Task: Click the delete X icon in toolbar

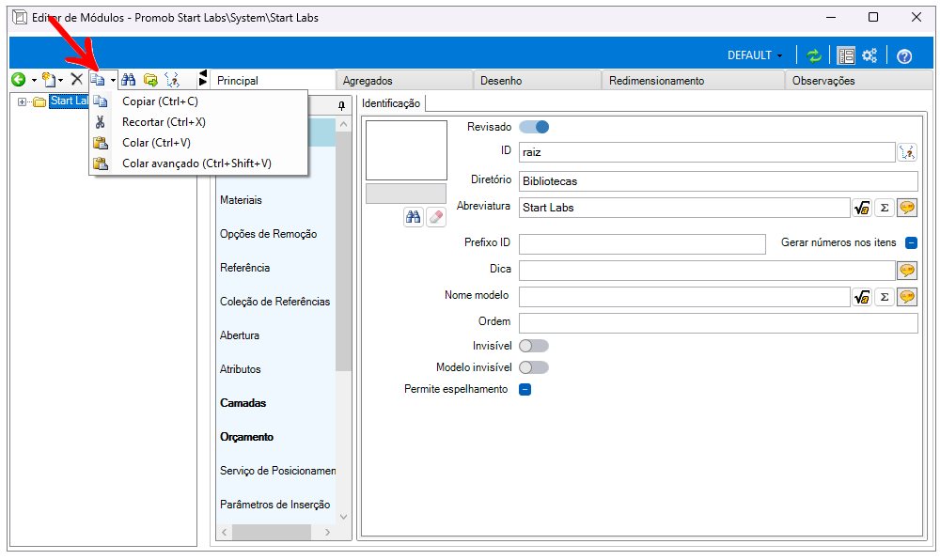Action: 77,80
